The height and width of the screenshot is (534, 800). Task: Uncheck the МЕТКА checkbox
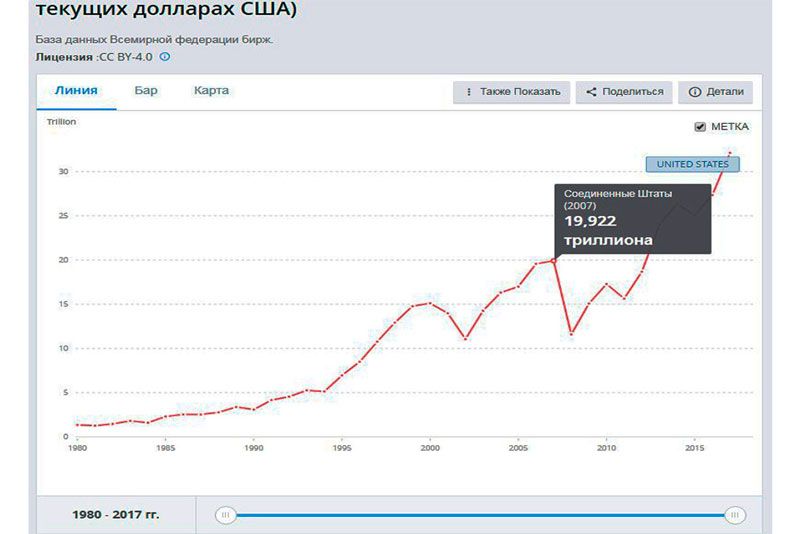(700, 127)
